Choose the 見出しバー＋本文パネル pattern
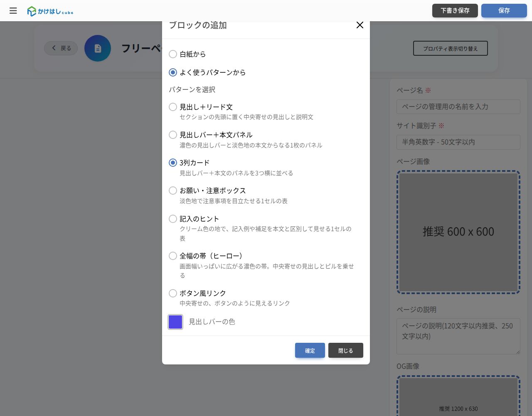The image size is (532, 416). click(x=173, y=135)
